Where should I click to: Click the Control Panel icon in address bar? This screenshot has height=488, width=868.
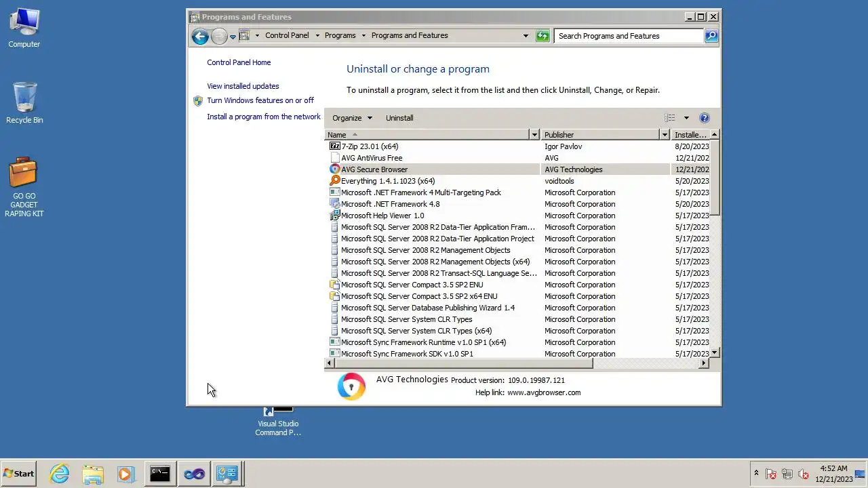245,35
